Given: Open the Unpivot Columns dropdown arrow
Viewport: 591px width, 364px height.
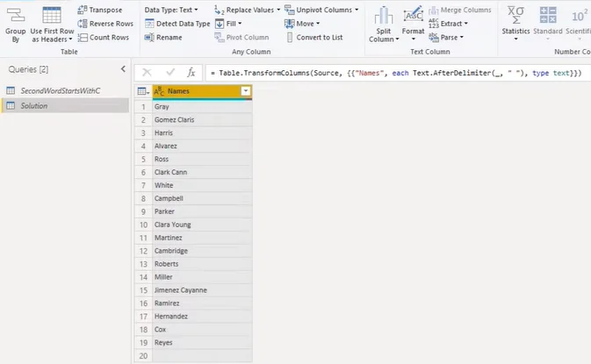Looking at the screenshot, I should (x=357, y=10).
